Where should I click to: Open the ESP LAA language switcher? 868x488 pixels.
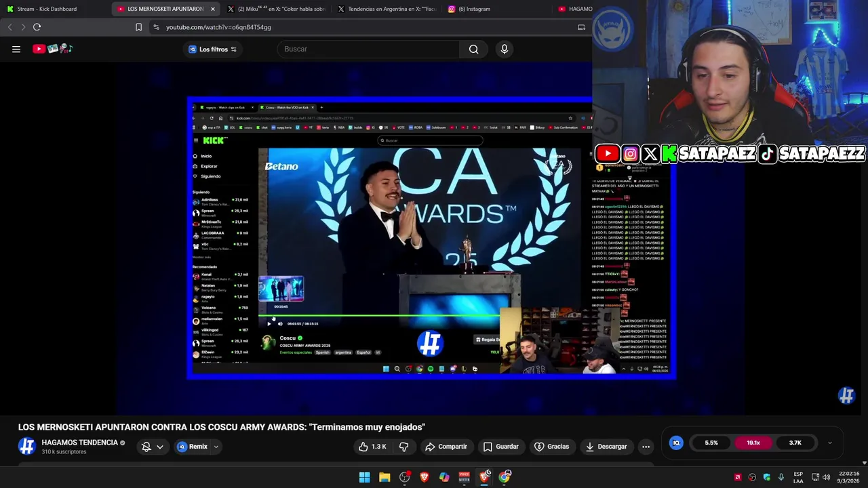[x=798, y=477]
